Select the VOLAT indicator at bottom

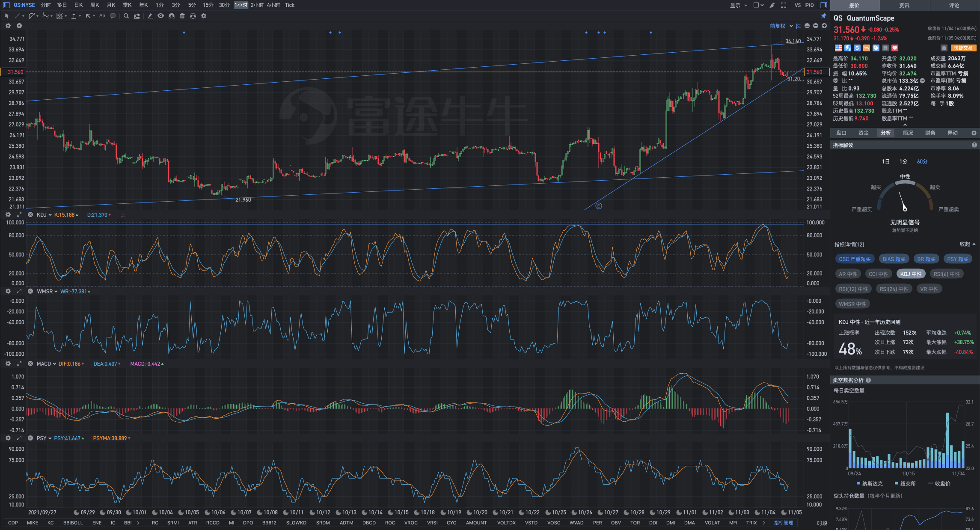coord(712,523)
